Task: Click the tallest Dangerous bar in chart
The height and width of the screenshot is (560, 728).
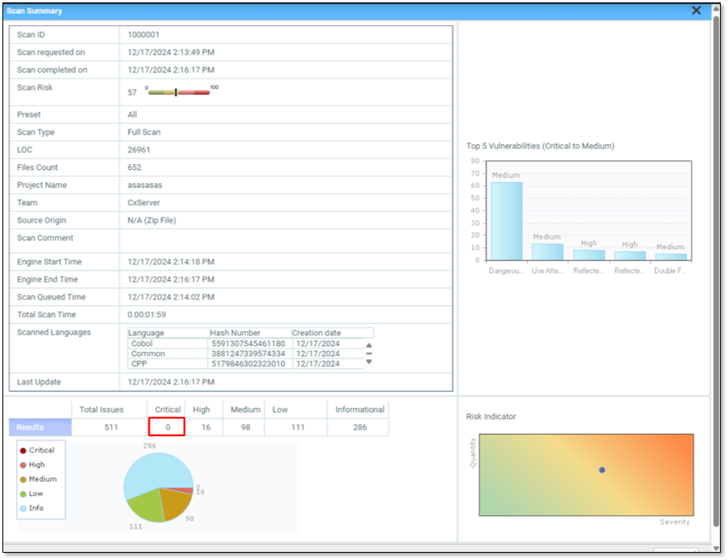Action: 506,221
